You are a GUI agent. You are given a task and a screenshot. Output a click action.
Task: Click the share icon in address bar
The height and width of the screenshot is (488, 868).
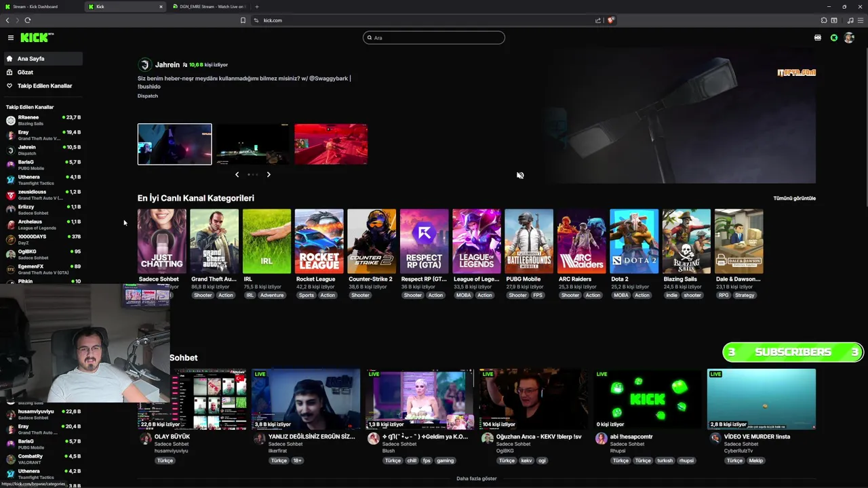(598, 20)
